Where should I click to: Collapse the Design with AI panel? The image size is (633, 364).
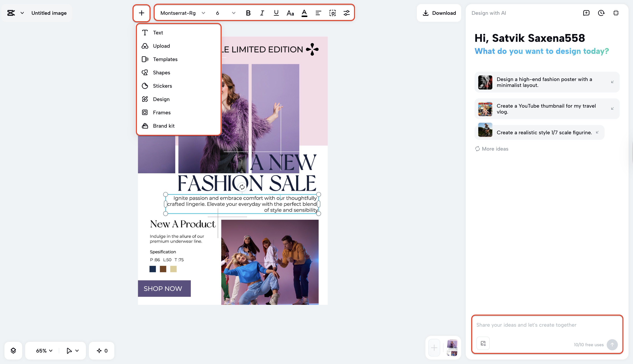pos(616,13)
